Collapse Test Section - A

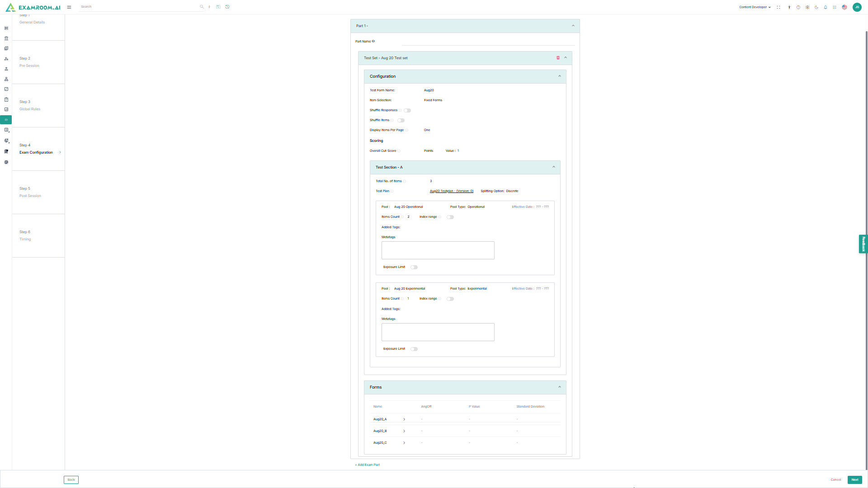554,167
